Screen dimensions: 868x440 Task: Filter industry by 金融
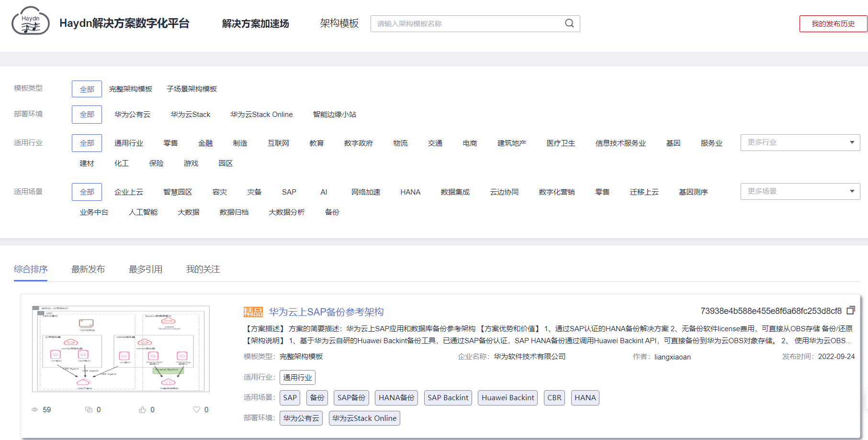click(205, 143)
